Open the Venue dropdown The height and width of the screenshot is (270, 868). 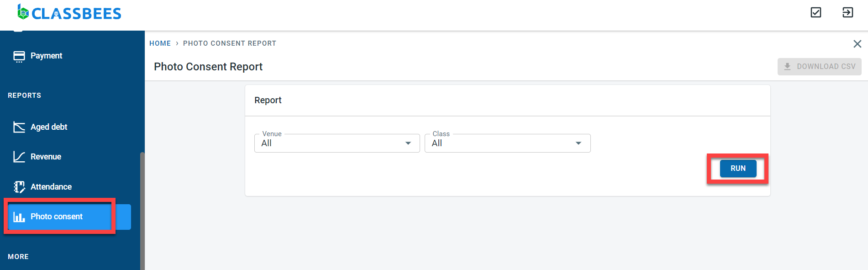[x=337, y=143]
